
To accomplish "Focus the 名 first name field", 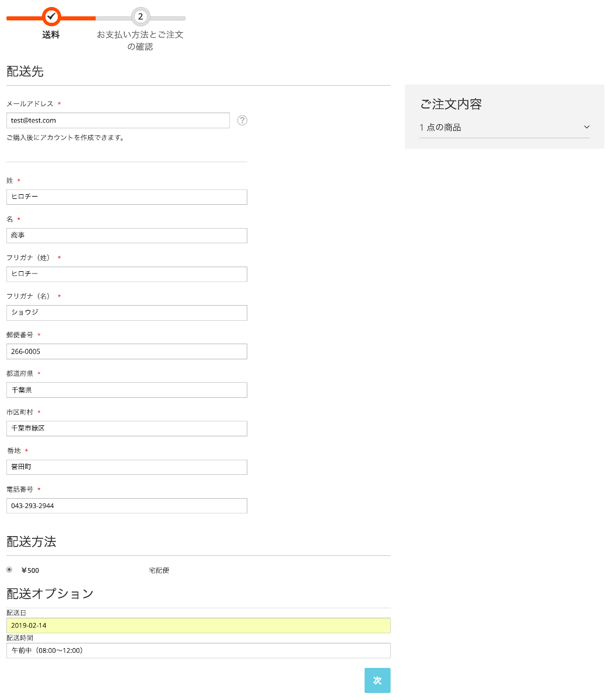I will (x=127, y=236).
